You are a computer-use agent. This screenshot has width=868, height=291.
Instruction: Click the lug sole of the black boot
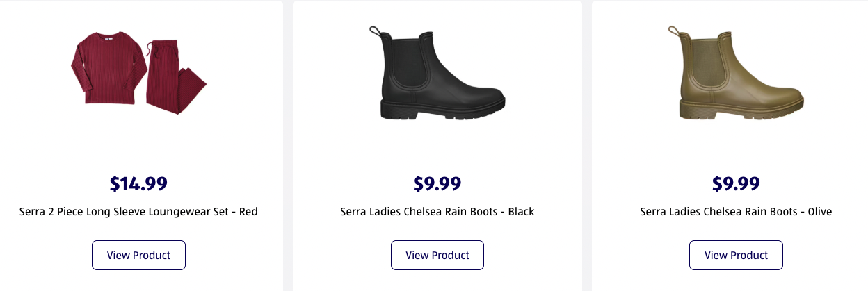pyautogui.click(x=442, y=111)
